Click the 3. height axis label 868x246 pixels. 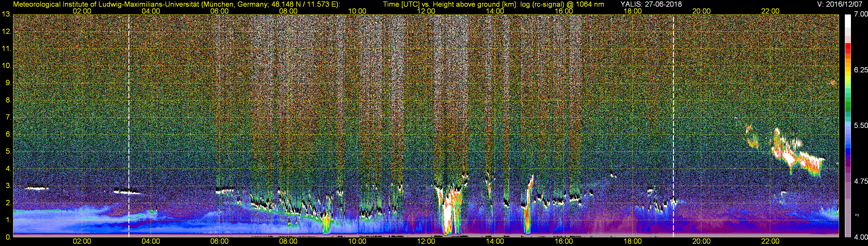coord(8,186)
